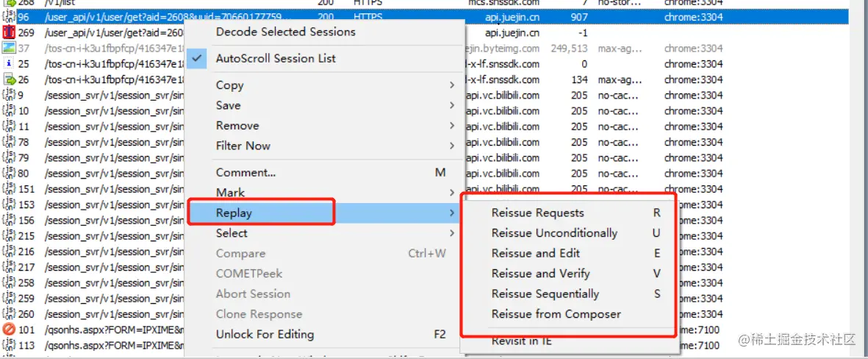Image resolution: width=868 pixels, height=359 pixels.
Task: Click the red blocked icon of session 101
Action: [x=8, y=330]
